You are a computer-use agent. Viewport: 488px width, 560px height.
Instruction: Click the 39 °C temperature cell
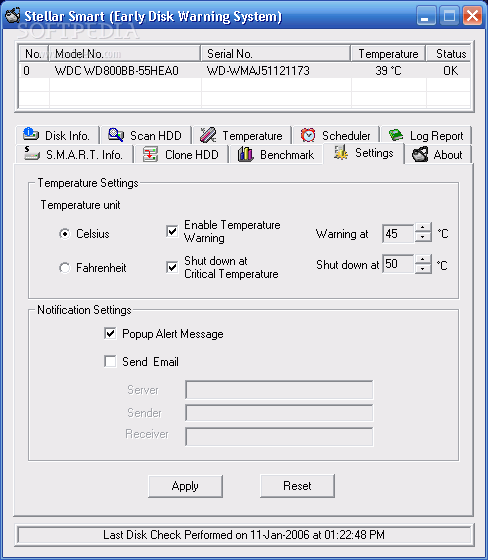(388, 70)
